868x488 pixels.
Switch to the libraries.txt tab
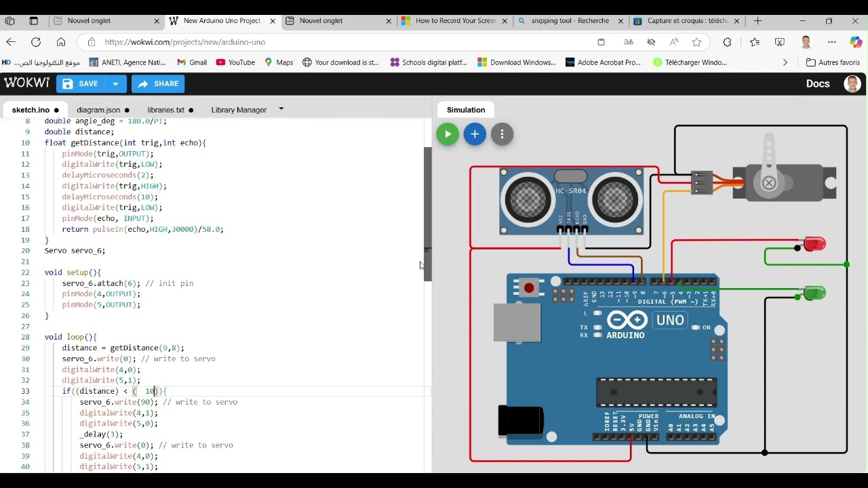click(170, 110)
